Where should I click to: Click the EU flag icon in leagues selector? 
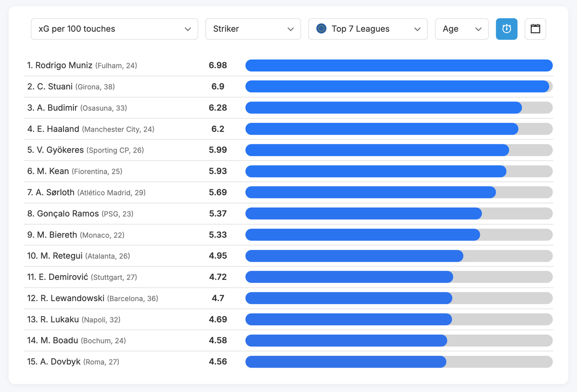click(322, 29)
